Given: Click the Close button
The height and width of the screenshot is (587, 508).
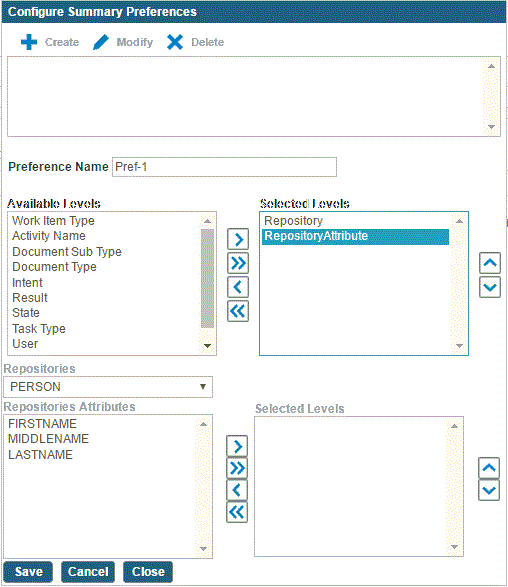Looking at the screenshot, I should pos(148,572).
